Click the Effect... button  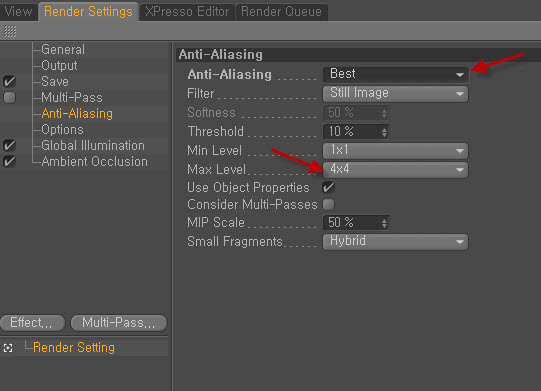[32, 323]
